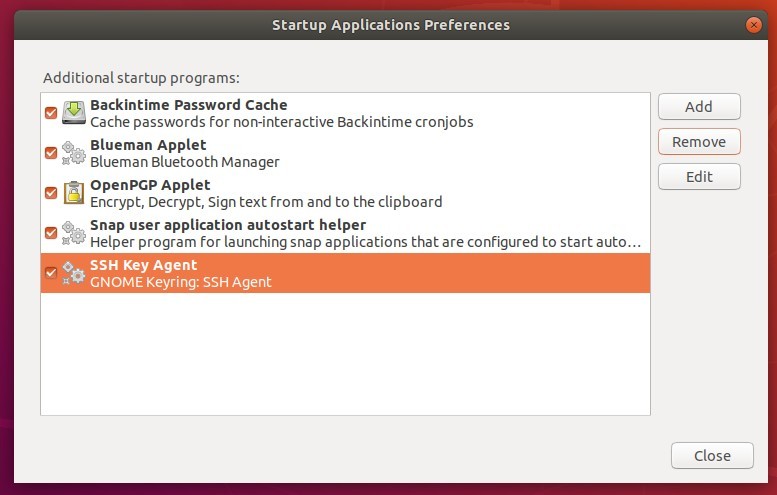This screenshot has width=777, height=495.
Task: Select Snap helper program description text
Action: click(366, 242)
